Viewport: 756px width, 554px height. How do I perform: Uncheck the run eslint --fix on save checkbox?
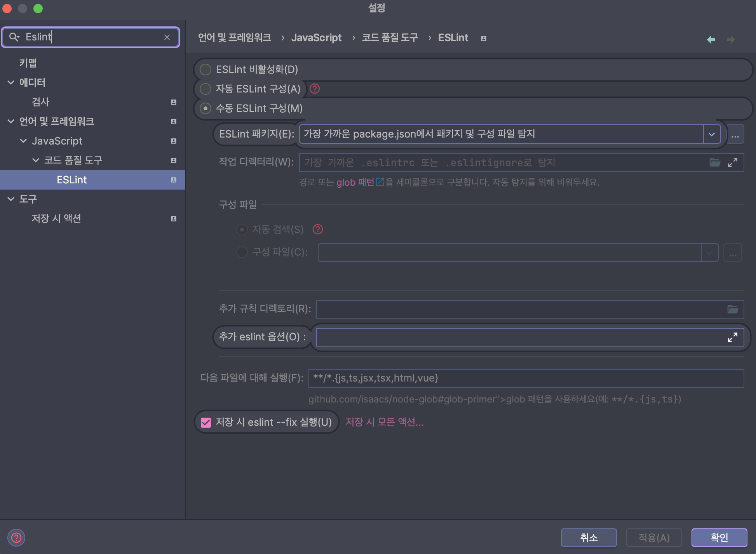(x=206, y=422)
